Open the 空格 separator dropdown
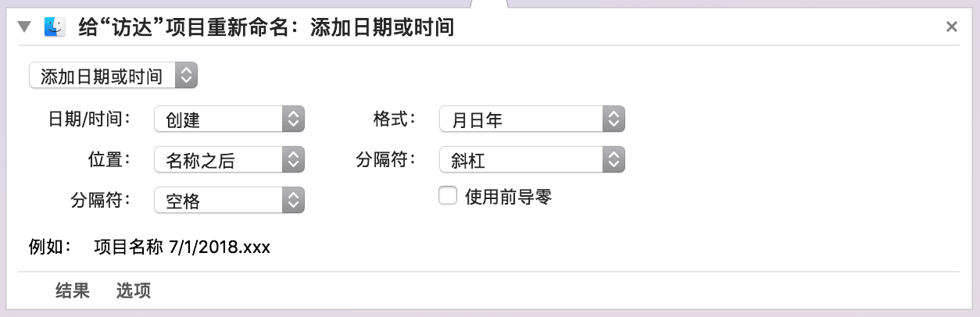980x317 pixels. point(229,201)
